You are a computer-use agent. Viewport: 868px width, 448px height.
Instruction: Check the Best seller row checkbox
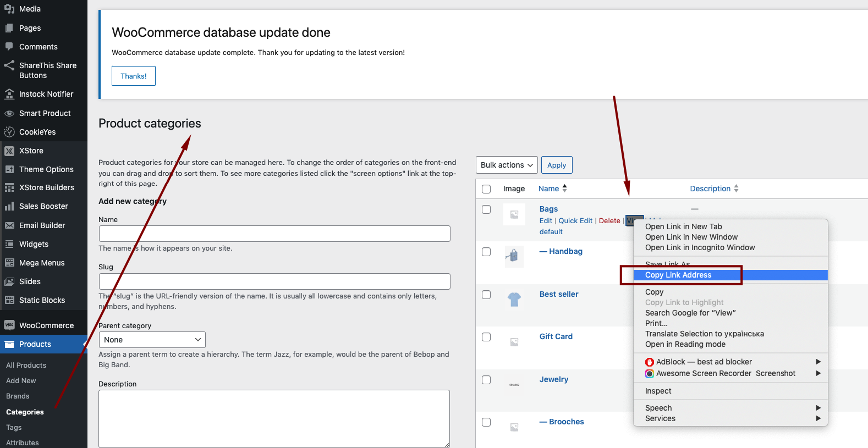click(486, 295)
